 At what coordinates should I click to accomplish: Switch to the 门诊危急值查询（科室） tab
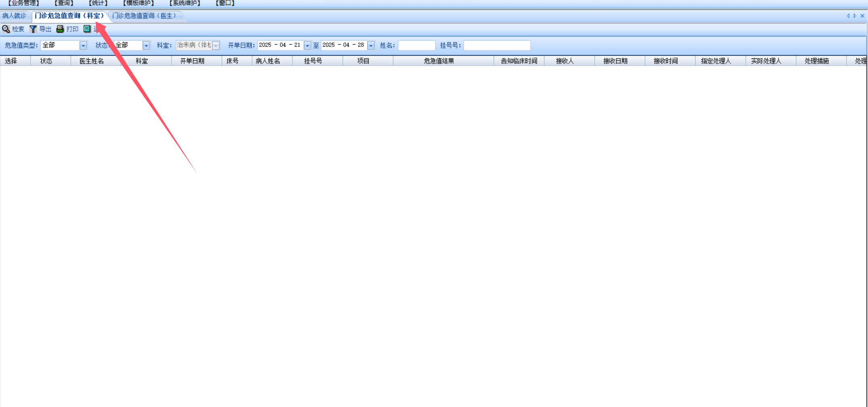tap(69, 16)
